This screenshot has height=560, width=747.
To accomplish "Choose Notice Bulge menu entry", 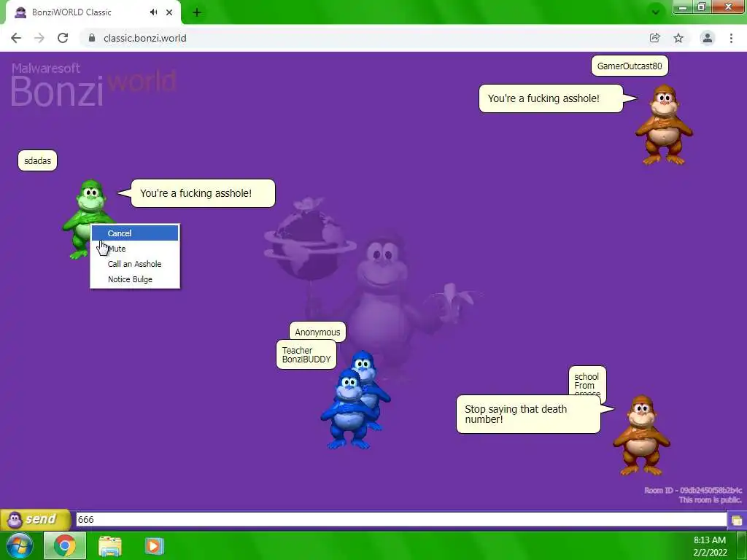I will click(135, 279).
